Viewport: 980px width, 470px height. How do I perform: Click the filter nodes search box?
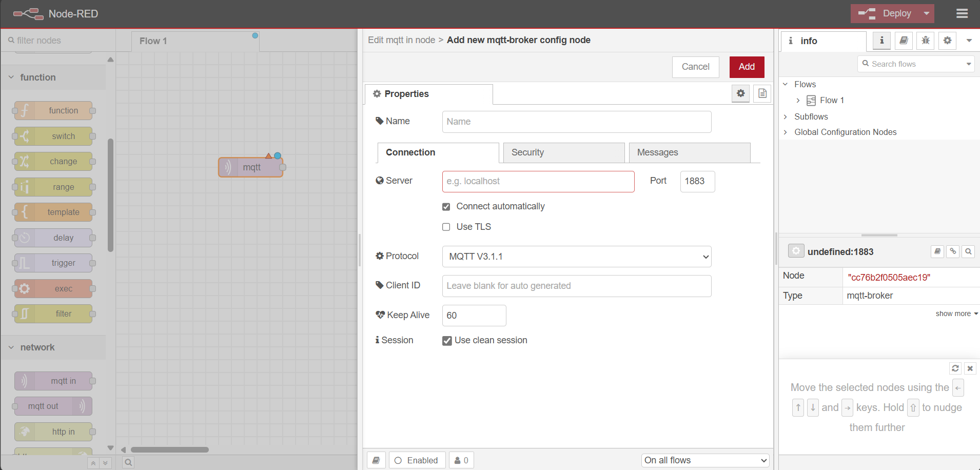click(x=58, y=41)
